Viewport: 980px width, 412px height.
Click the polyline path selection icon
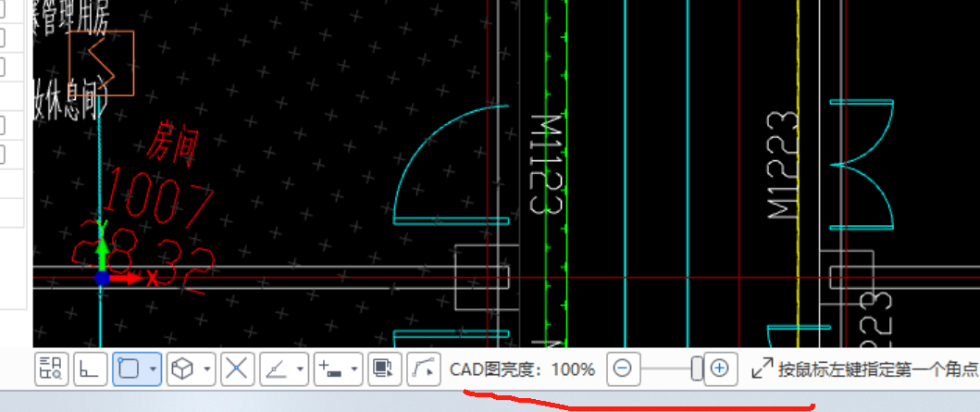click(x=423, y=368)
